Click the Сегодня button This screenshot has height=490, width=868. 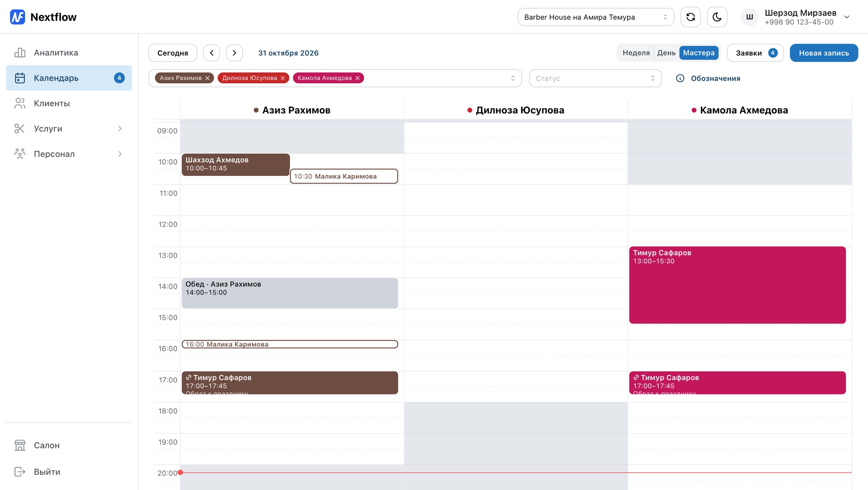coord(173,53)
